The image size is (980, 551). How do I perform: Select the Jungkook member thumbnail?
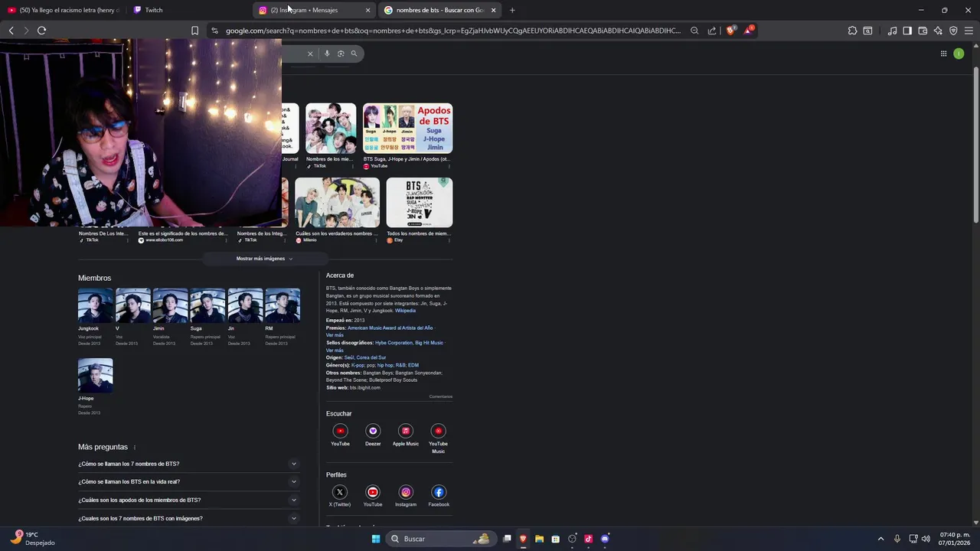click(95, 305)
